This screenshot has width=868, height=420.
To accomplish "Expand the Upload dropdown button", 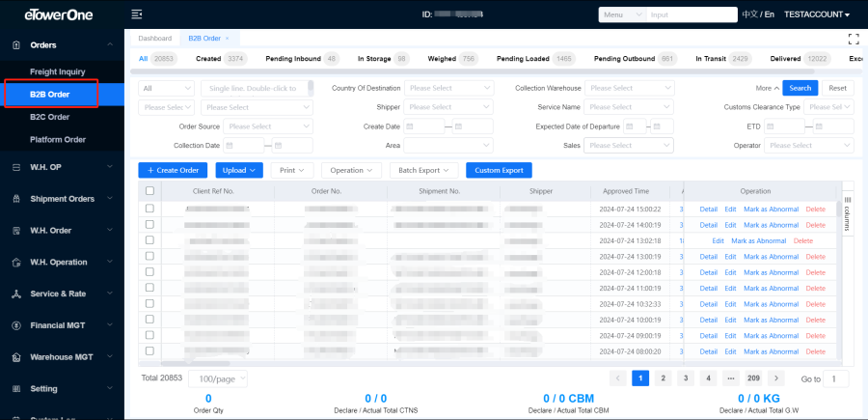I will [240, 170].
